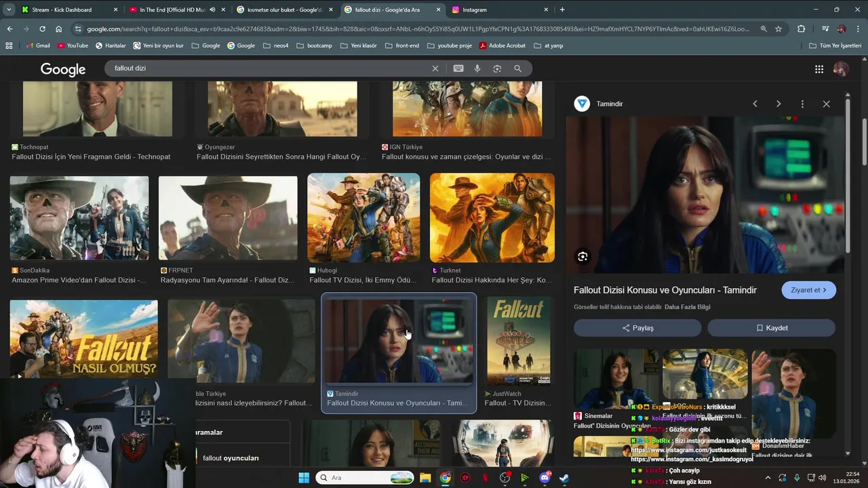
Task: Expand the at yarışı bookmark folder
Action: click(549, 45)
